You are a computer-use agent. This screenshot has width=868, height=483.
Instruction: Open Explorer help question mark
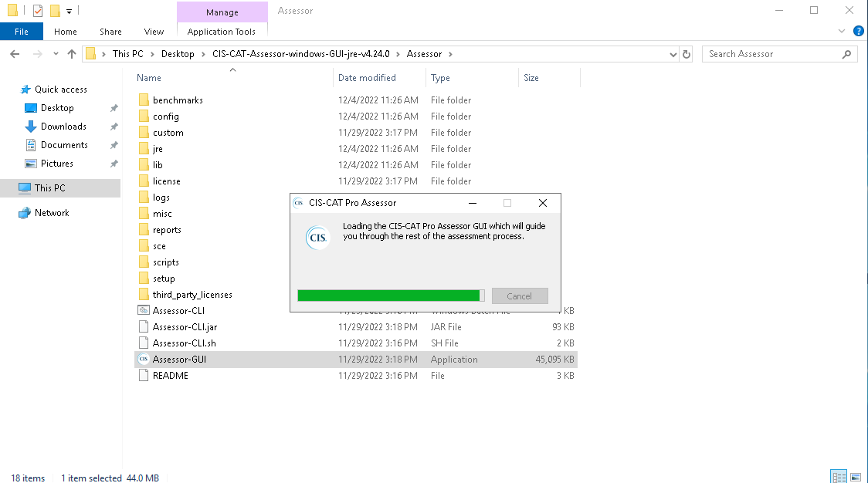[859, 31]
